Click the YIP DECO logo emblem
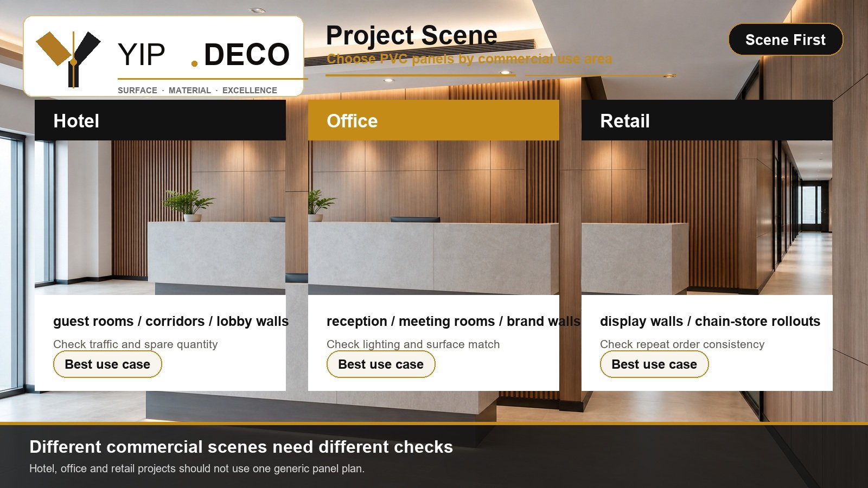Screen dimensions: 868x488 click(x=68, y=59)
